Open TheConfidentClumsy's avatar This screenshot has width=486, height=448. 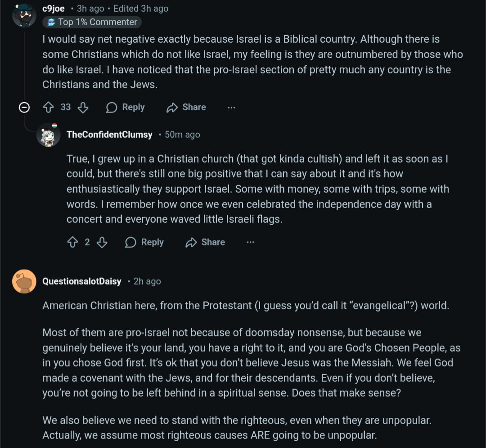point(49,136)
